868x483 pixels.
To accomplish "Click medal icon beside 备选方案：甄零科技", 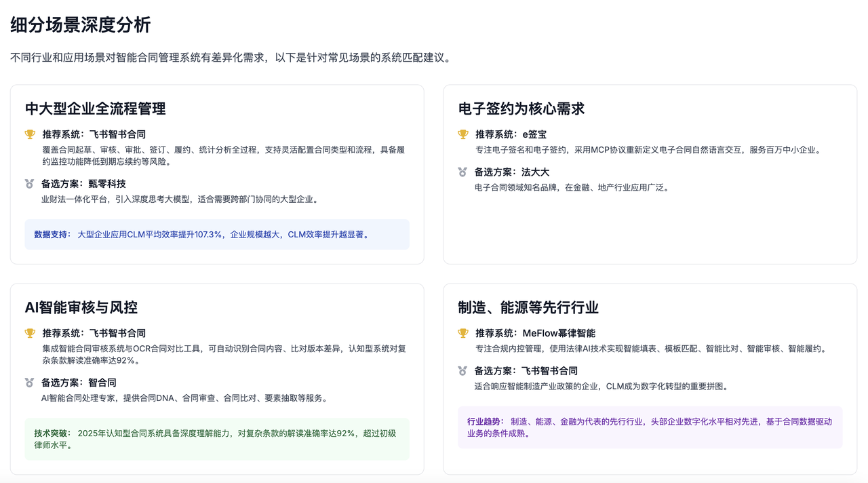I will 30,184.
